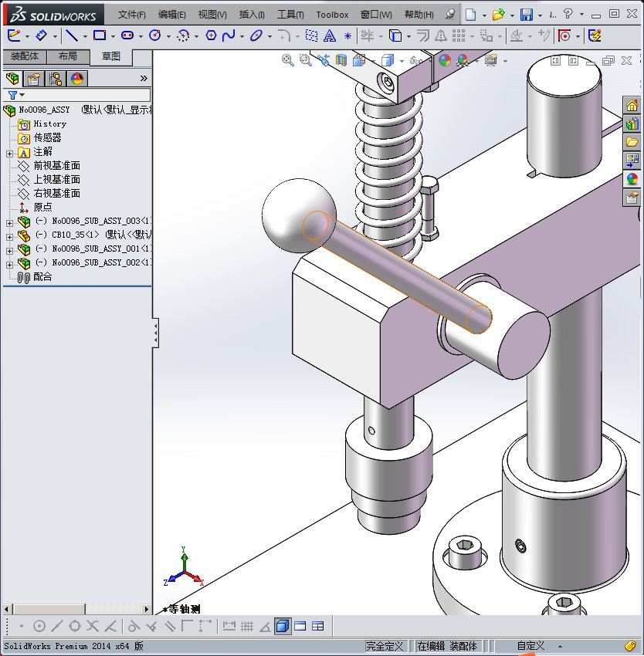The width and height of the screenshot is (644, 656).
Task: Open File Explorer task pane folder icon
Action: (632, 142)
